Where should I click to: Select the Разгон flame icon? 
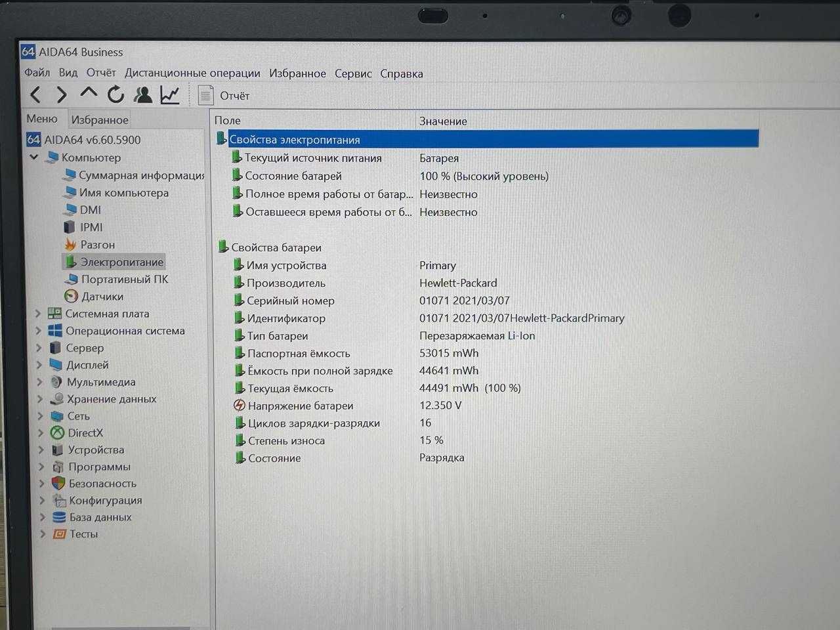click(70, 244)
